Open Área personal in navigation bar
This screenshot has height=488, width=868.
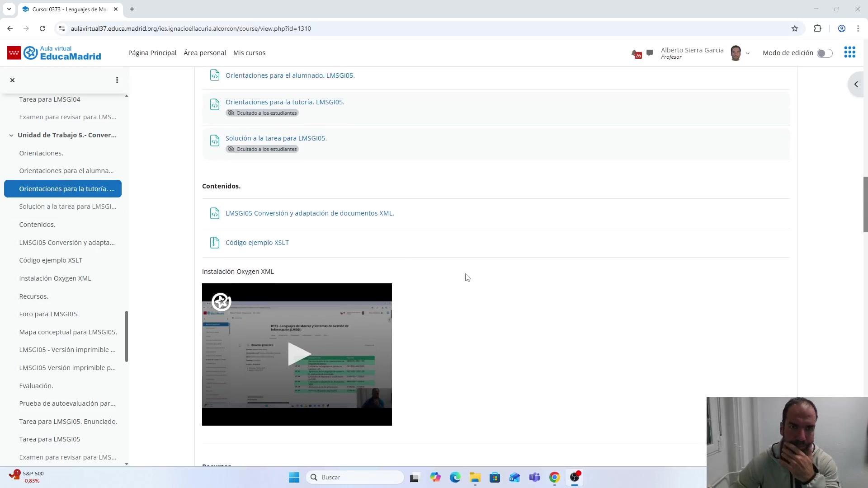click(204, 53)
